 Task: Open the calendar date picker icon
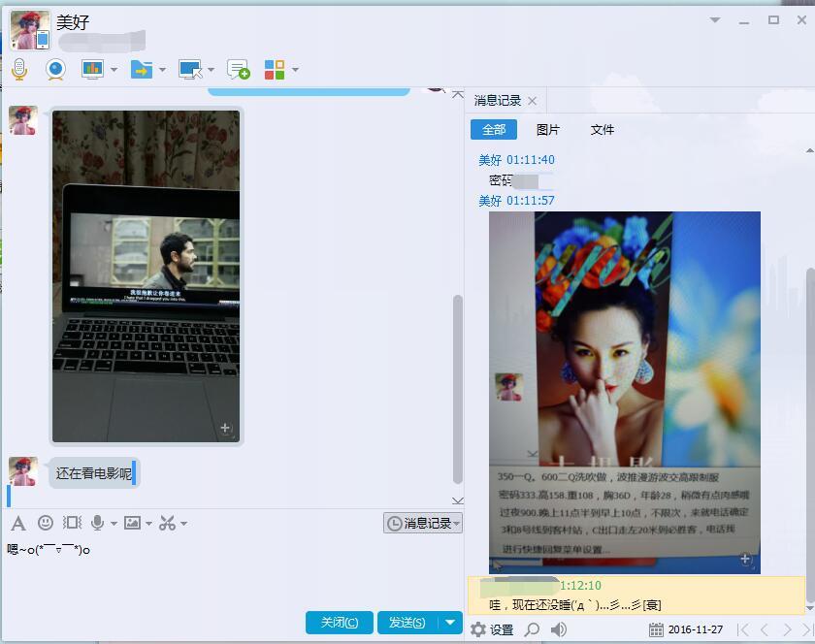click(656, 629)
